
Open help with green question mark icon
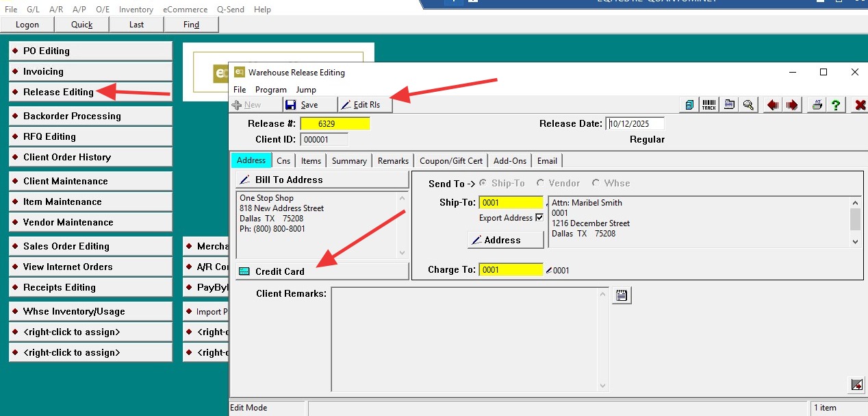[x=836, y=105]
